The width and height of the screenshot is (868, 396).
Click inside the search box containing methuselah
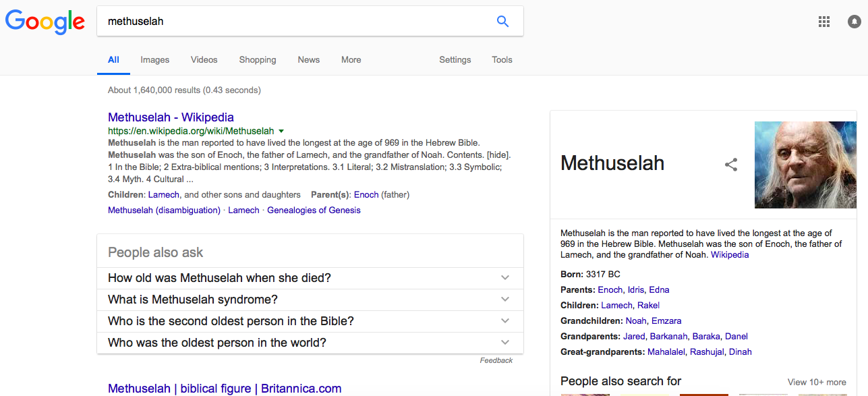tap(297, 21)
